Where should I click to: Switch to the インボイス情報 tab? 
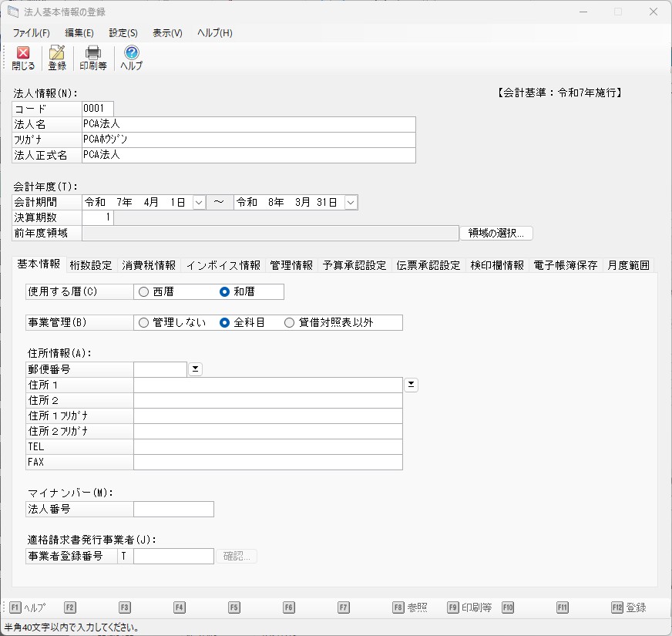click(223, 265)
